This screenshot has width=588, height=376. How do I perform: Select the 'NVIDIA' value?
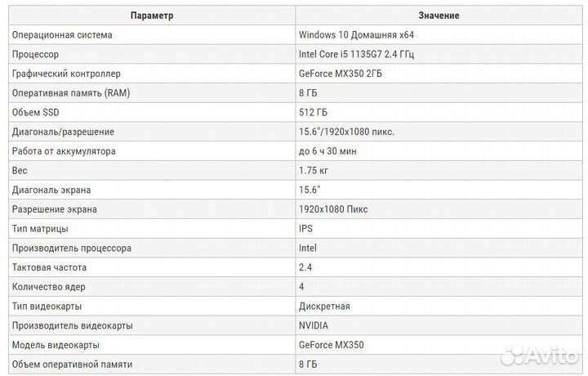tap(314, 325)
